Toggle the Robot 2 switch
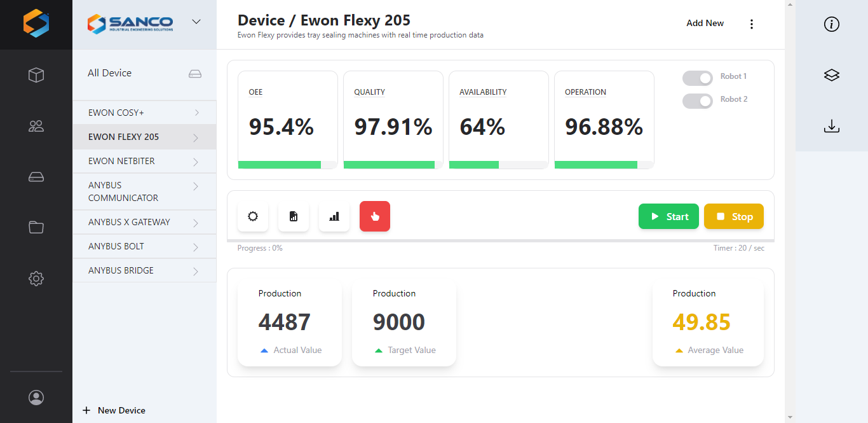This screenshot has height=423, width=868. pyautogui.click(x=698, y=101)
